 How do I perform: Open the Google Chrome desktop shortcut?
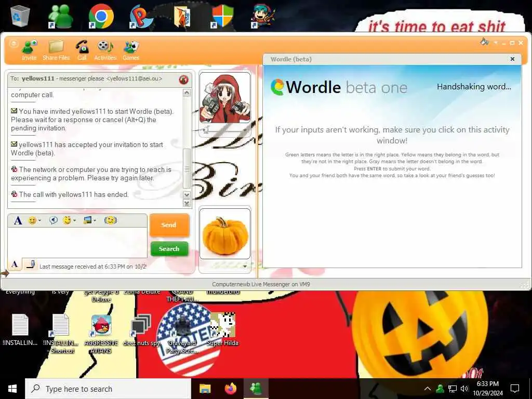(x=101, y=16)
